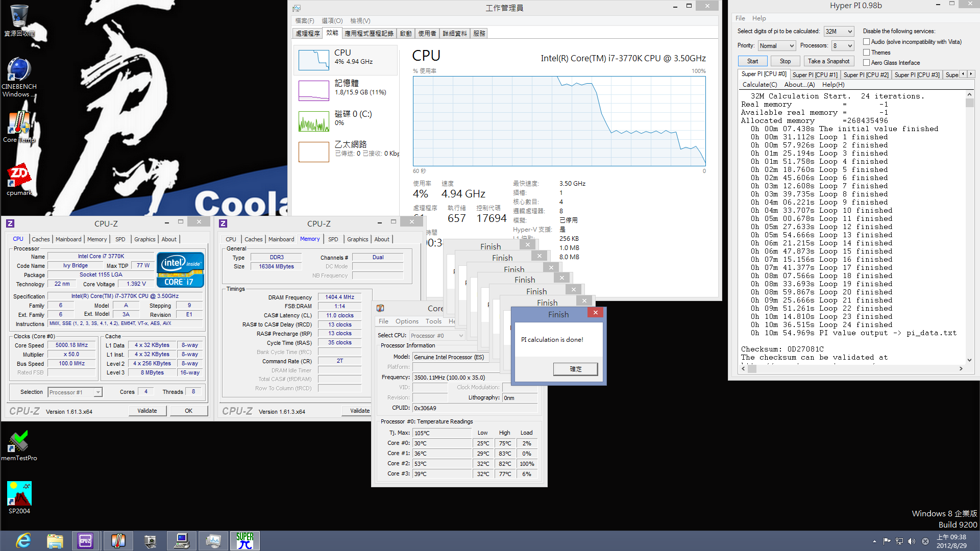
Task: Launch cpumark desktop shortcut
Action: coord(19,180)
